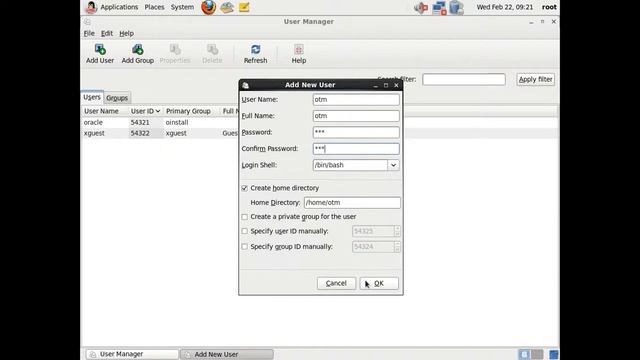This screenshot has width=640, height=360.
Task: Click the network icon in system tray
Action: (439, 8)
